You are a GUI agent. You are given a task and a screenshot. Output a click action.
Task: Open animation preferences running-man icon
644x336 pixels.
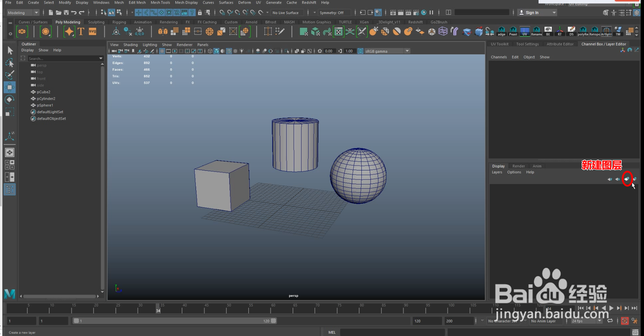coord(634,321)
